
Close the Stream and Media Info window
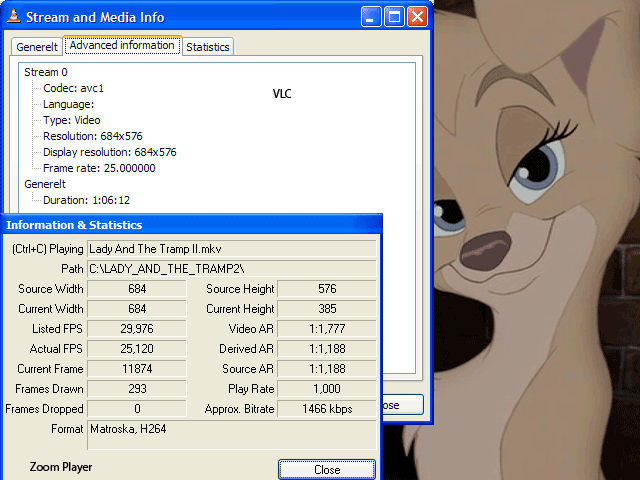[417, 17]
